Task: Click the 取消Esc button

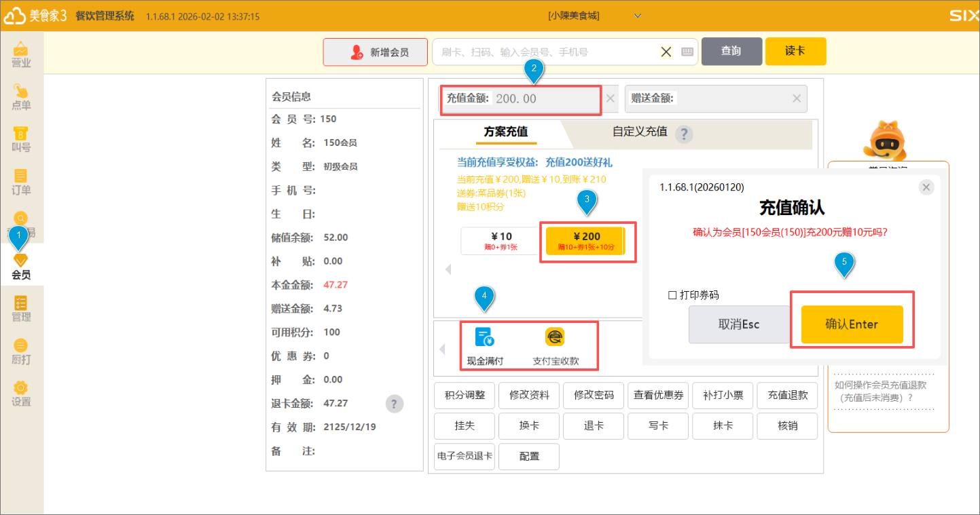Action: (739, 324)
